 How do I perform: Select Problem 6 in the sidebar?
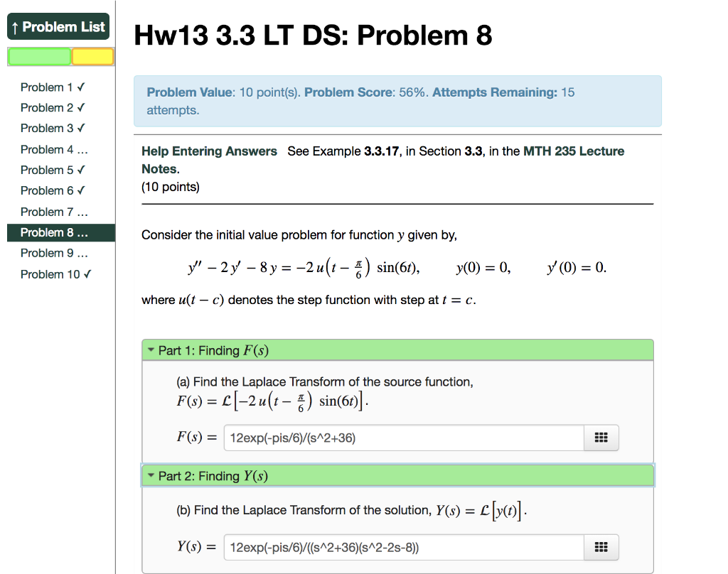(x=48, y=191)
